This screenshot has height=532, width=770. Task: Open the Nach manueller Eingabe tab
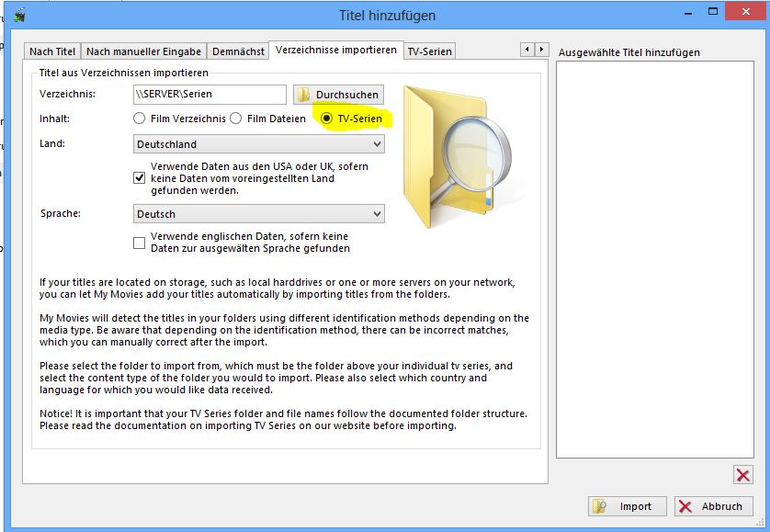[143, 51]
